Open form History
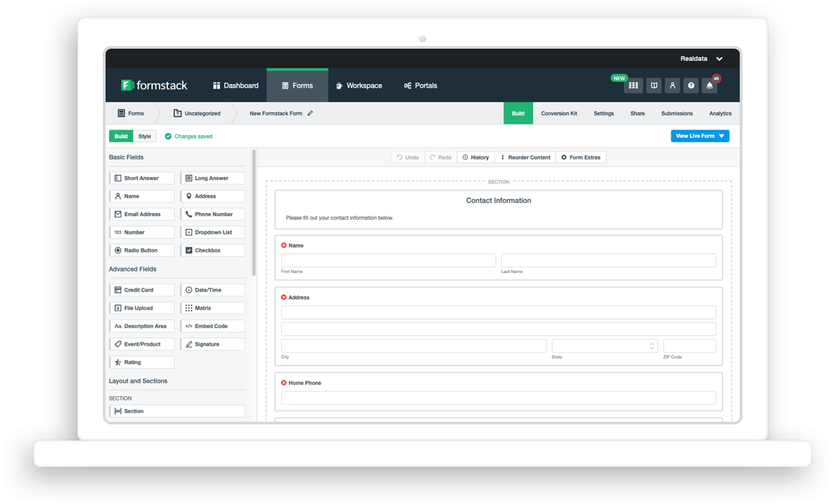This screenshot has width=833, height=504. point(476,158)
